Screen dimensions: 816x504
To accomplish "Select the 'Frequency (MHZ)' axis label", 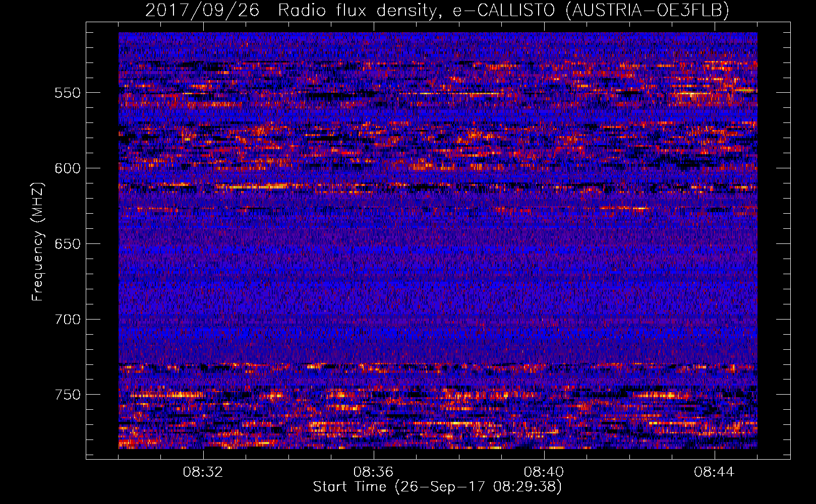I will (38, 241).
